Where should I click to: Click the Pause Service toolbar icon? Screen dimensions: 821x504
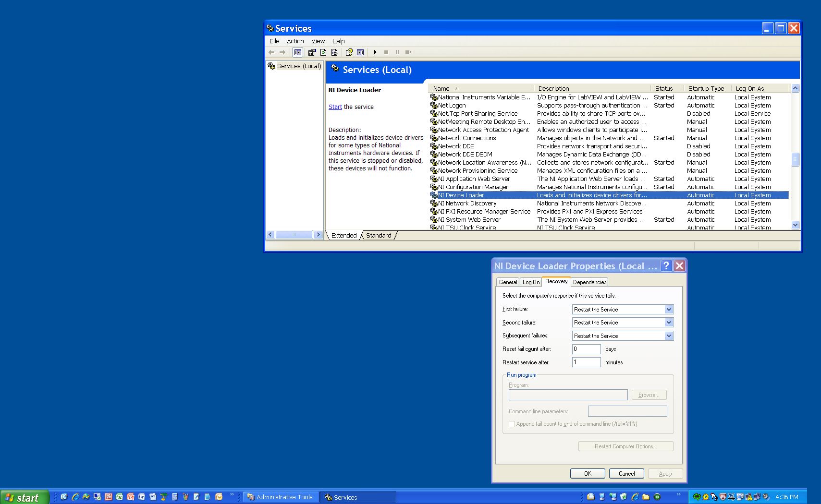(397, 52)
